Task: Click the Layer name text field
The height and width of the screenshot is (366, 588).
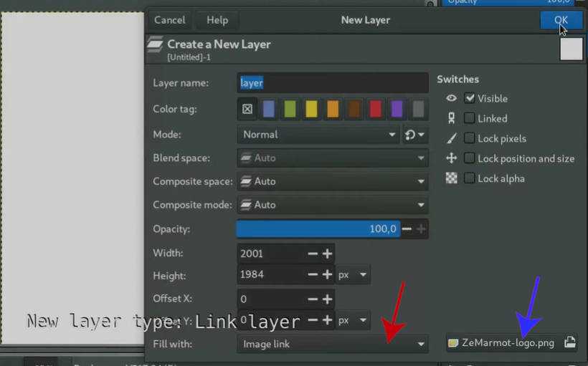Action: pos(332,83)
